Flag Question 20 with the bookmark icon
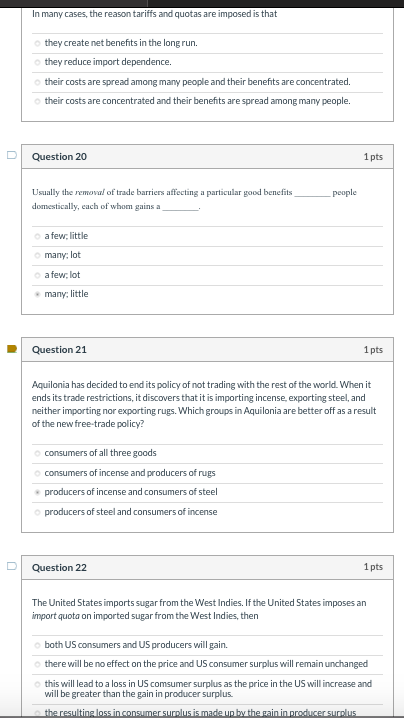This screenshot has height=718, width=404. click(x=12, y=155)
